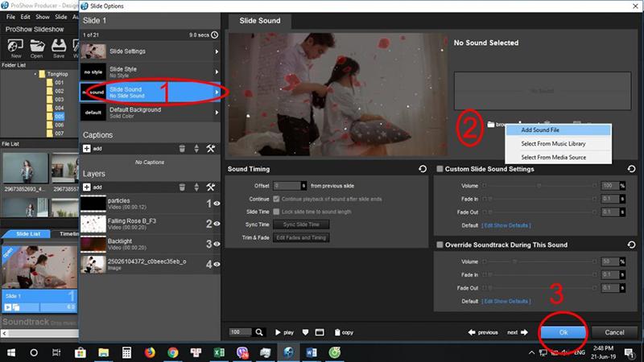Viewport: 644px width, 362px height.
Task: Click the zoom magnifier icon in bottom bar
Action: 259,332
